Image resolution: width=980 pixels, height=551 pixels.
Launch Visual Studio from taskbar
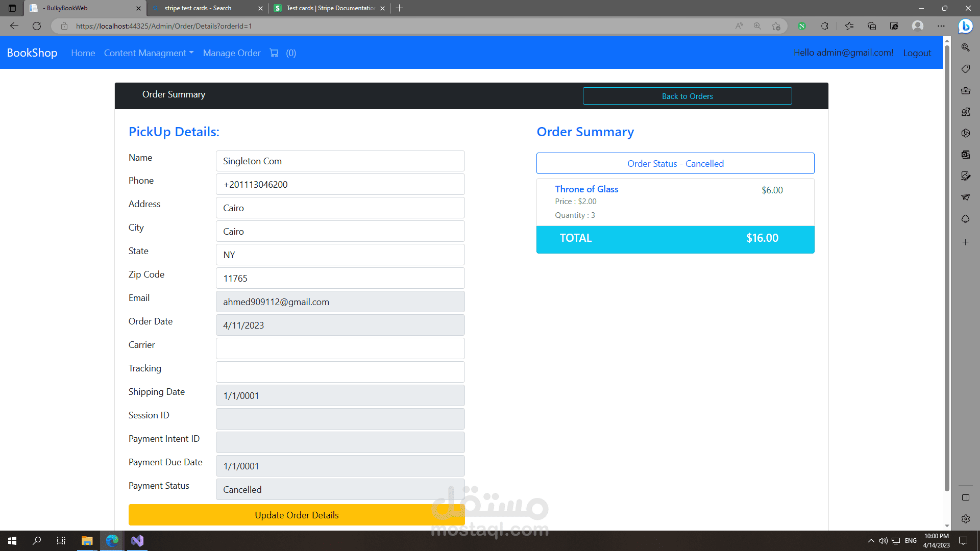(x=137, y=541)
